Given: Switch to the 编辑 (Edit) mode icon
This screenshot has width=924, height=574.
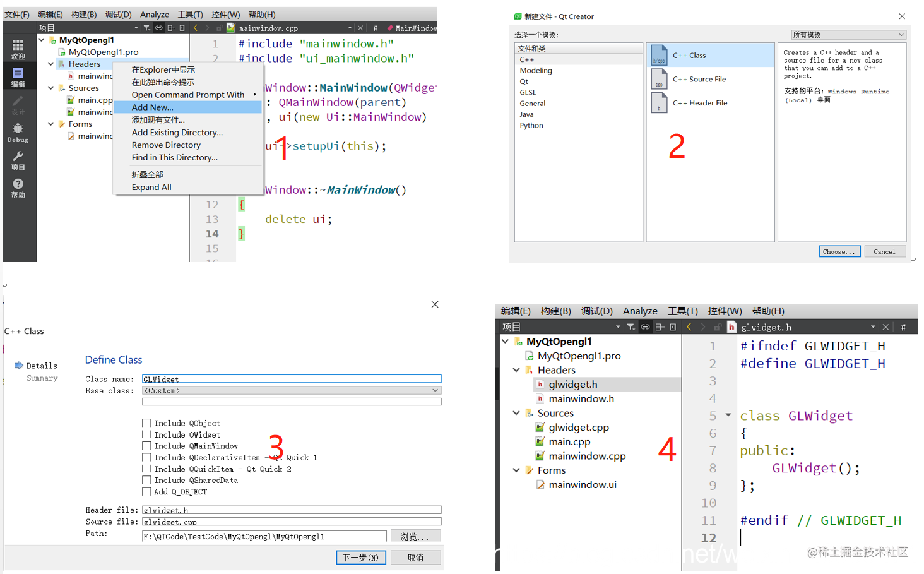Looking at the screenshot, I should click(18, 77).
